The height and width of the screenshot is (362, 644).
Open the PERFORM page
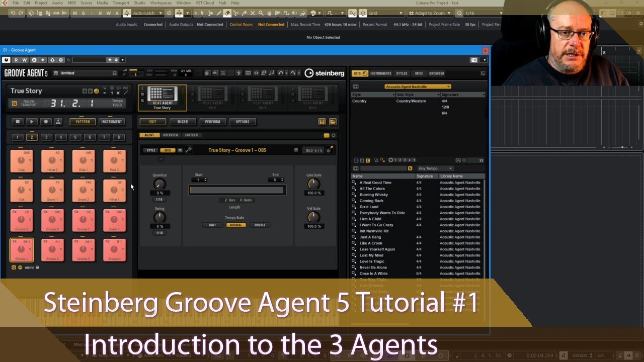(x=212, y=122)
